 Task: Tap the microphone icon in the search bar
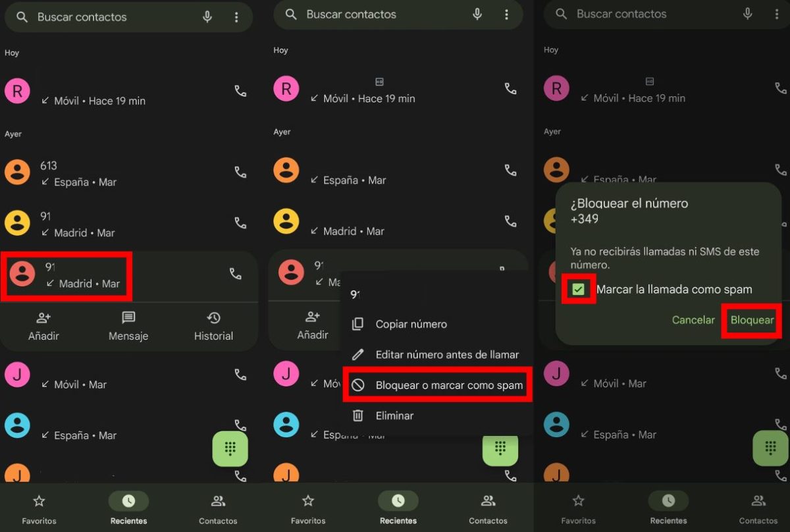[x=207, y=16]
